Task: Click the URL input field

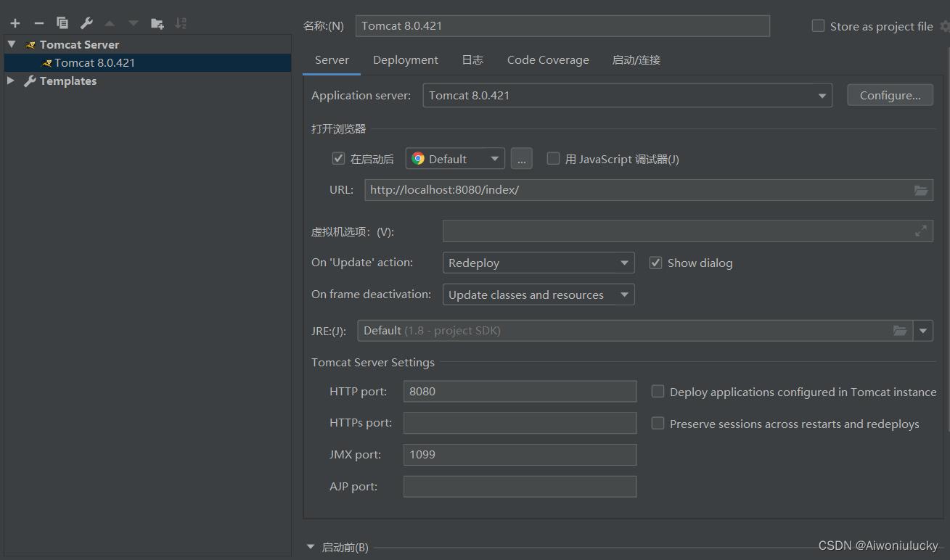Action: [649, 190]
